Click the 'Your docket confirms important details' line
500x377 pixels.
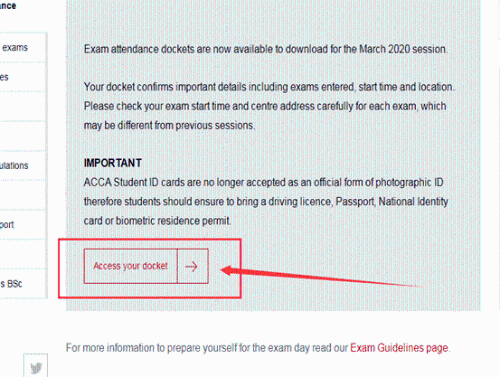(269, 87)
